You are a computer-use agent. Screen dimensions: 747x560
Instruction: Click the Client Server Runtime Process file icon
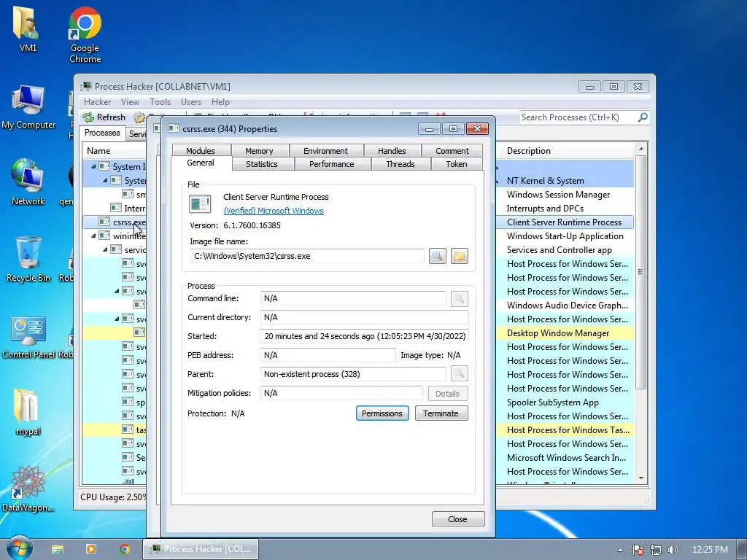[200, 203]
